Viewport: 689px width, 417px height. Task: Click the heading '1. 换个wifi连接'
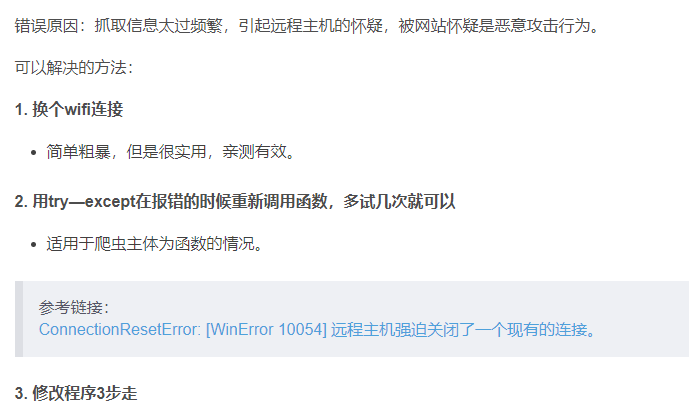tap(69, 109)
